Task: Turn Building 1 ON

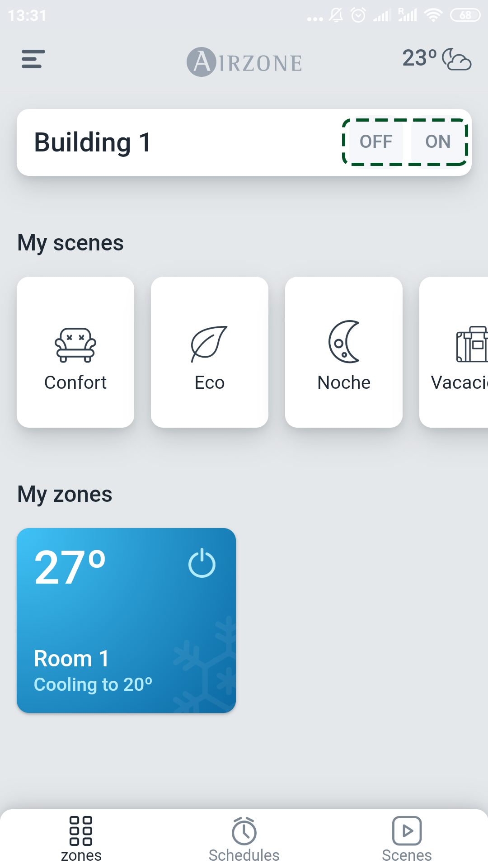Action: [438, 142]
